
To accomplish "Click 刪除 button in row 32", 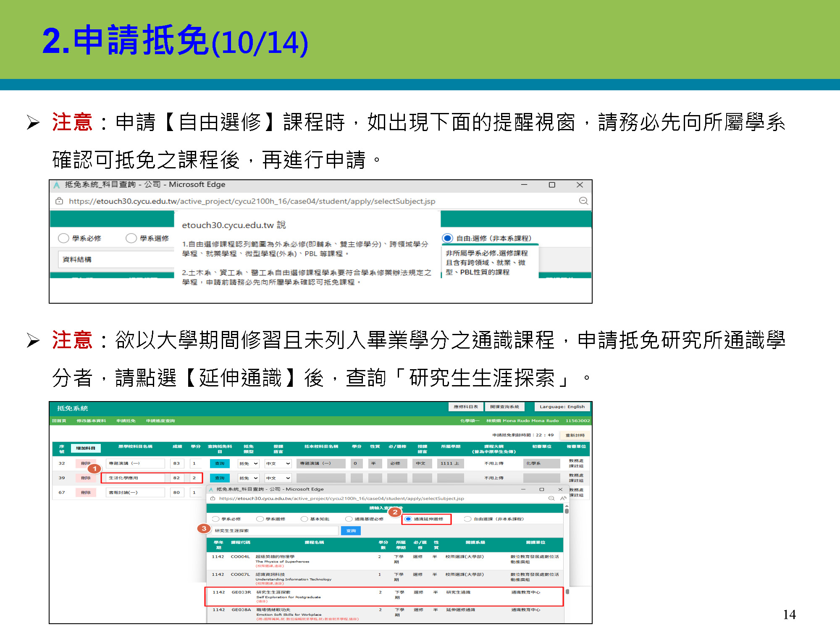I will [x=86, y=464].
